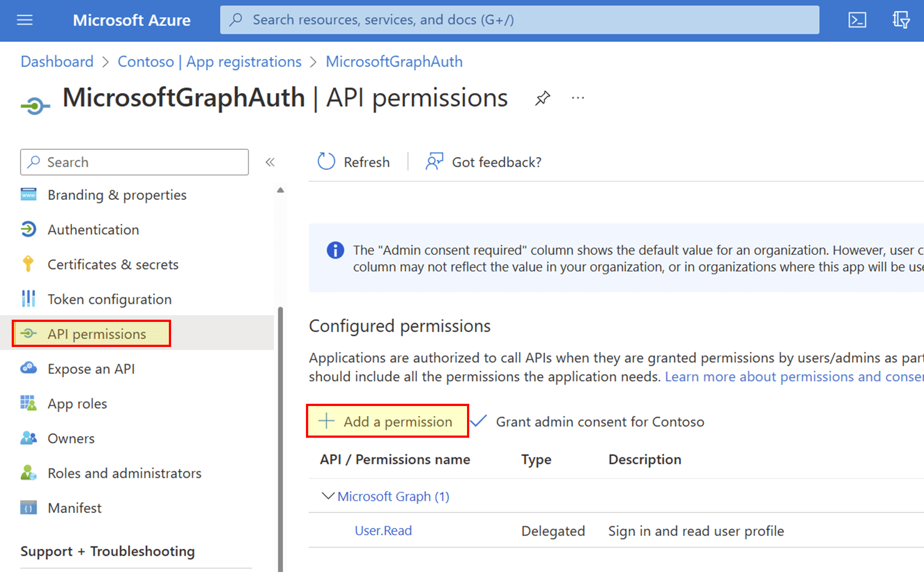Navigate to Dashboard breadcrumb

tap(57, 61)
